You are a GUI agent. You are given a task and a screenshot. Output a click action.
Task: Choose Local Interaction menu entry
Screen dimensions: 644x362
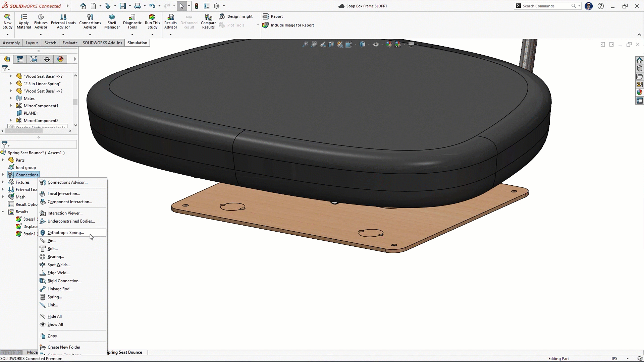click(x=72, y=194)
